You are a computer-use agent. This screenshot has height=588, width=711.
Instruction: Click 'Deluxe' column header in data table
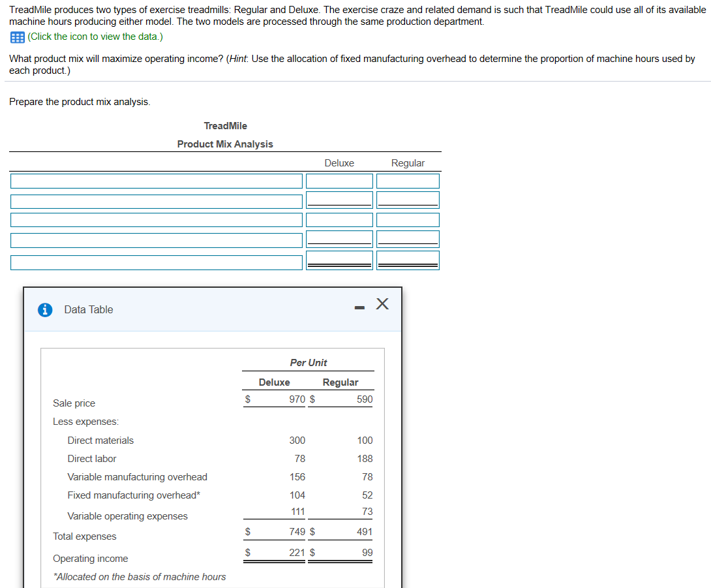[275, 382]
